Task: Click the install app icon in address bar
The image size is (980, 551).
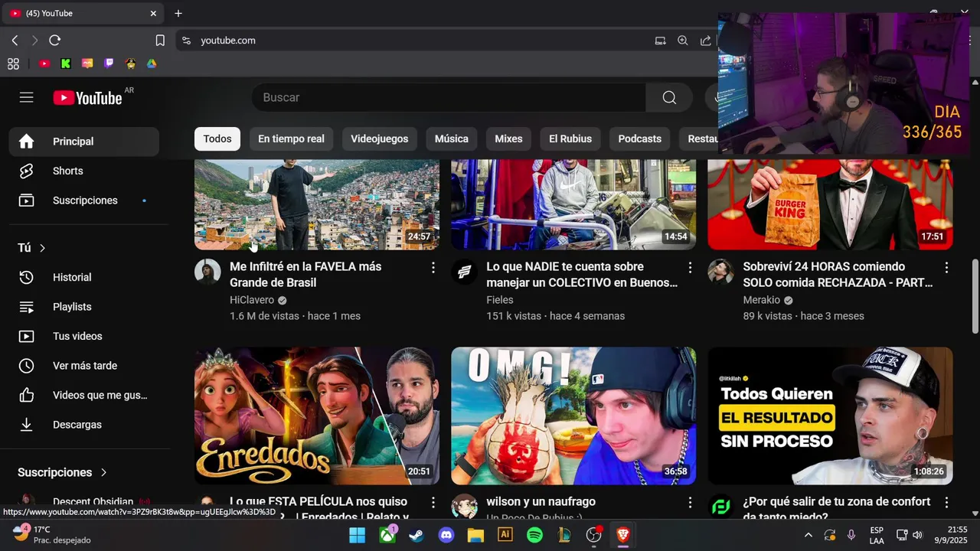Action: tap(660, 41)
